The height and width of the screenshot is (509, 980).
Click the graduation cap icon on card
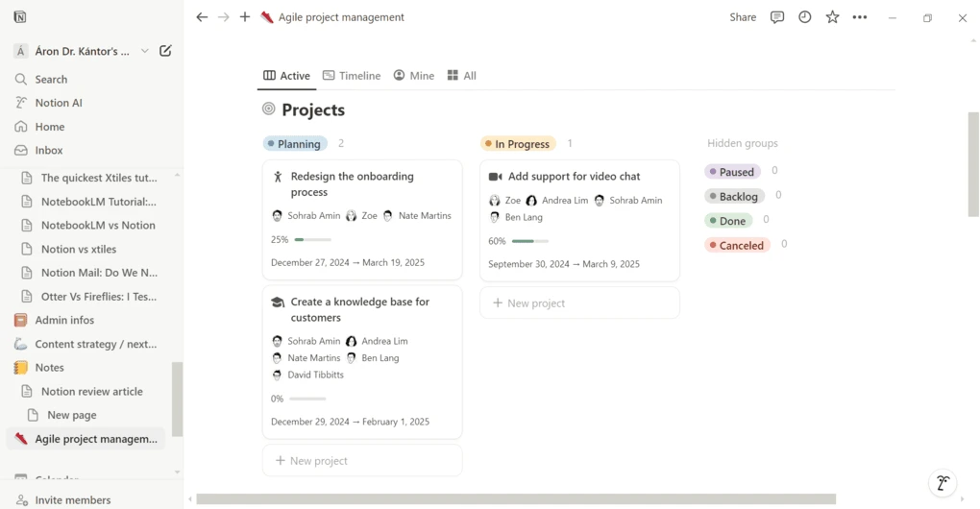(x=278, y=303)
